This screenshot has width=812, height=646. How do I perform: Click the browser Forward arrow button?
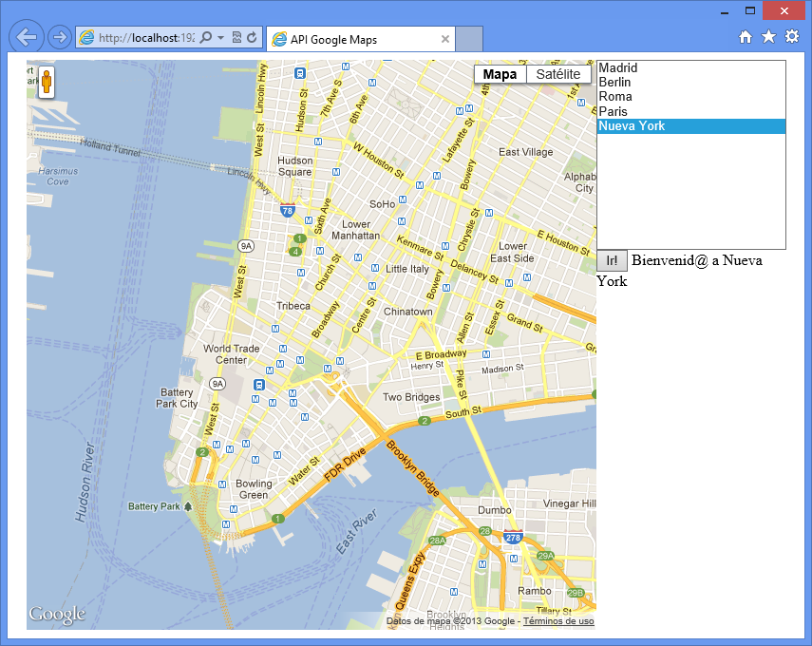pos(60,37)
